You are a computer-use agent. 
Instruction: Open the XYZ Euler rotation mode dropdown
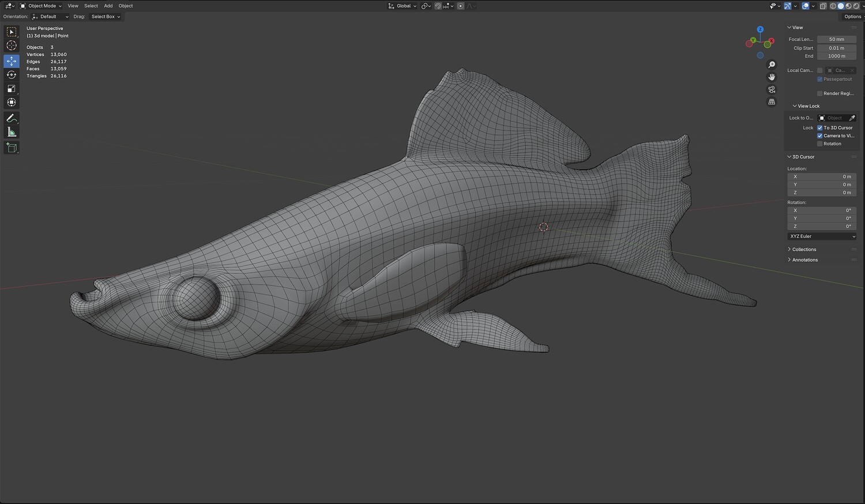pyautogui.click(x=822, y=236)
